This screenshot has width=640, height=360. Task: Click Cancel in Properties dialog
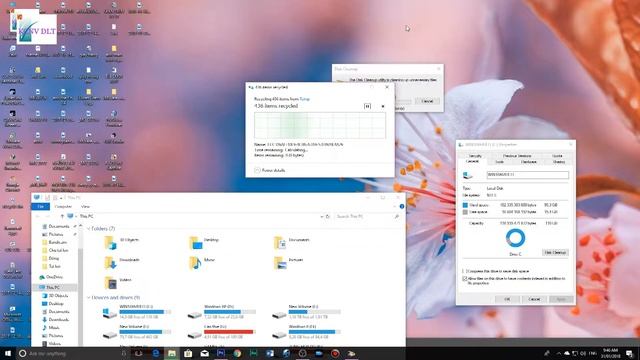[534, 299]
